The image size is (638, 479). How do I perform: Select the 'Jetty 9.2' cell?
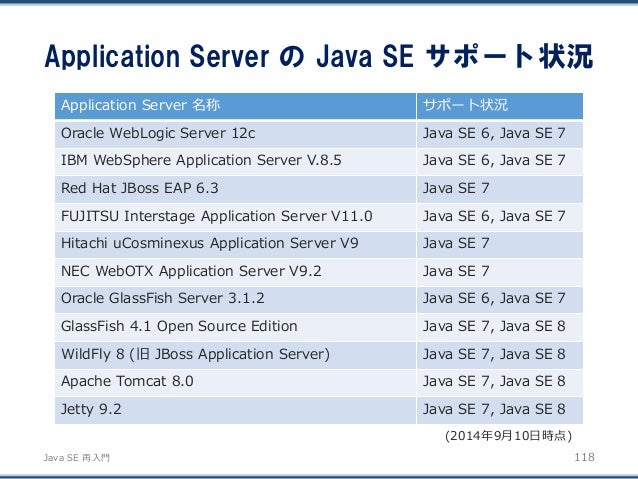236,410
